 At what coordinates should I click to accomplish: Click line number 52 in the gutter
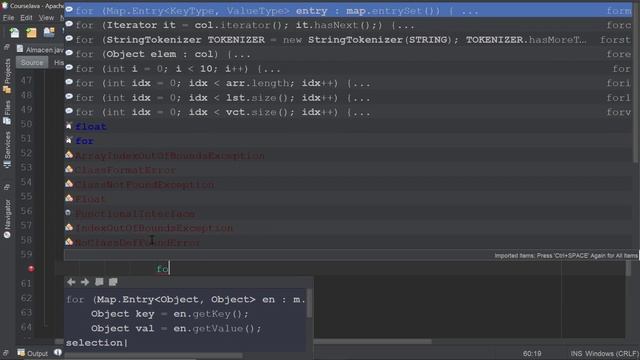click(x=26, y=153)
